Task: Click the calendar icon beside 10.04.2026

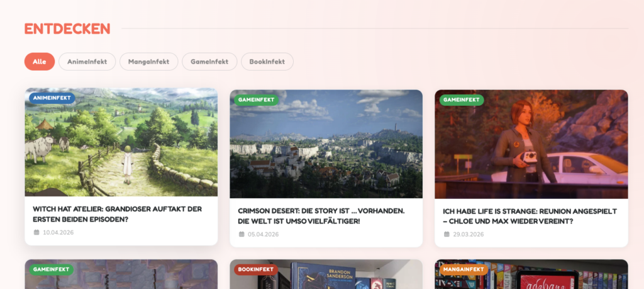Action: [36, 232]
